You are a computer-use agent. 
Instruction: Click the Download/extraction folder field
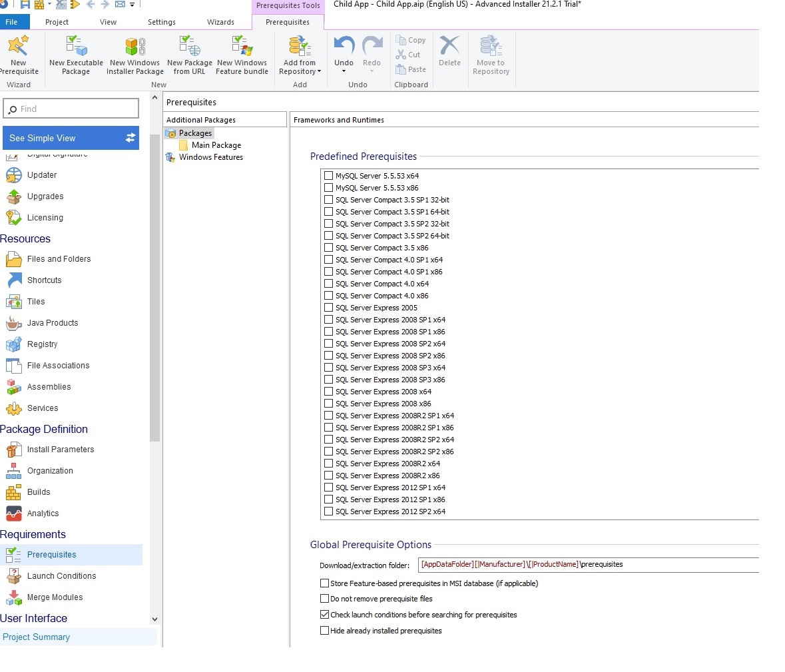coord(588,564)
